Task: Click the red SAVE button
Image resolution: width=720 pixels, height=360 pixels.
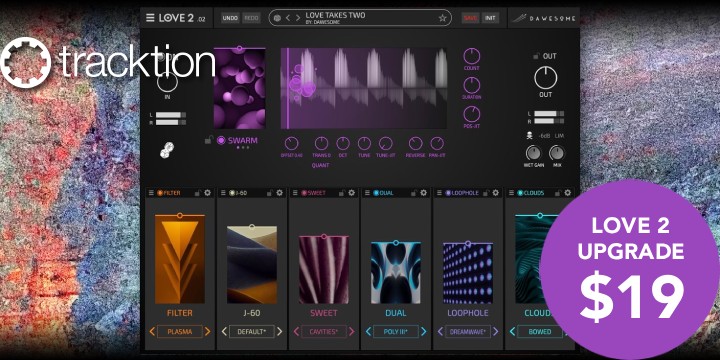Action: (x=471, y=18)
